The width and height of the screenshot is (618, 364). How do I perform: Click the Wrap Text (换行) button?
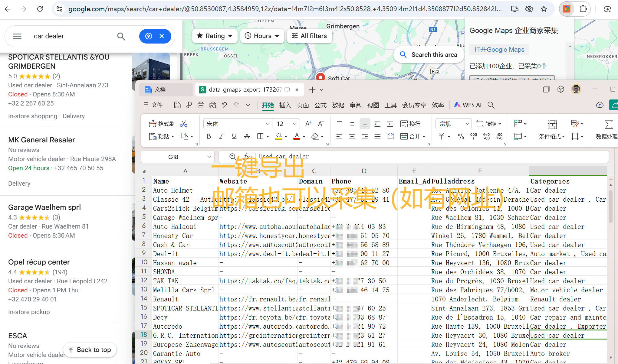point(410,124)
